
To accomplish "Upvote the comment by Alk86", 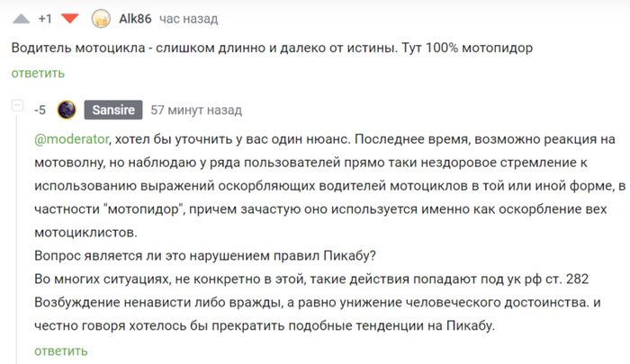I will 22,19.
